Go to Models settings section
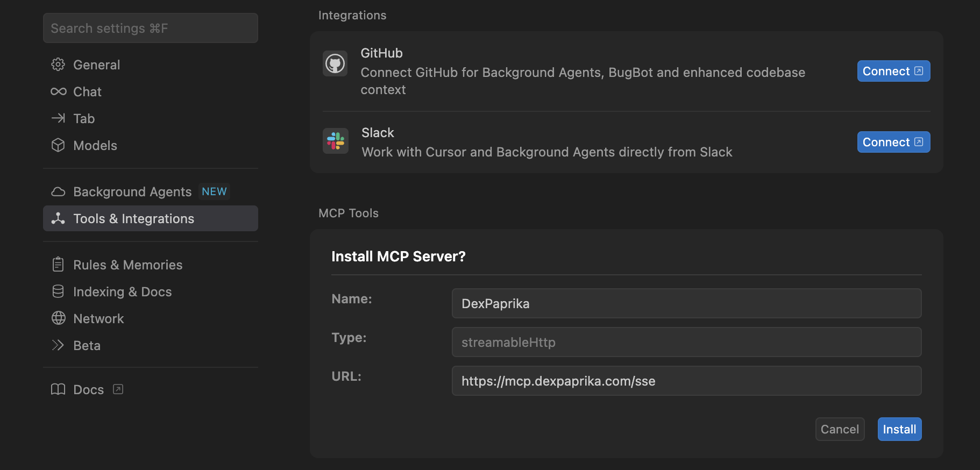This screenshot has width=980, height=470. [151, 145]
